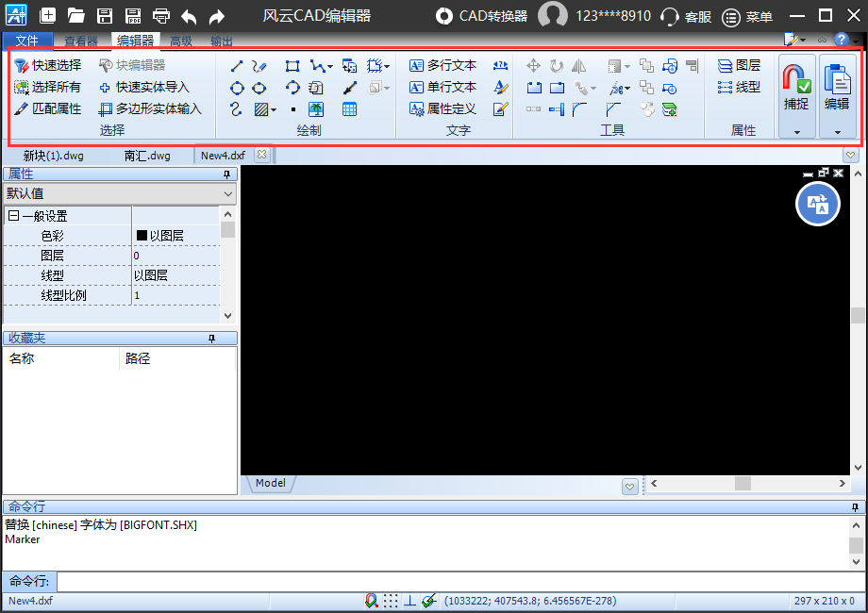Screen dimensions: 868x613
Task: Switch to the 新块(1).dwg document tab
Action: coord(54,156)
